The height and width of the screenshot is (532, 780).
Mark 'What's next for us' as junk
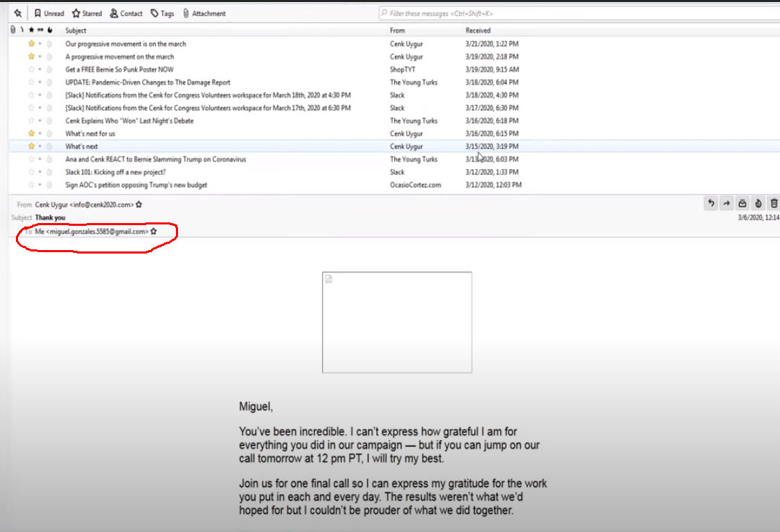49,134
